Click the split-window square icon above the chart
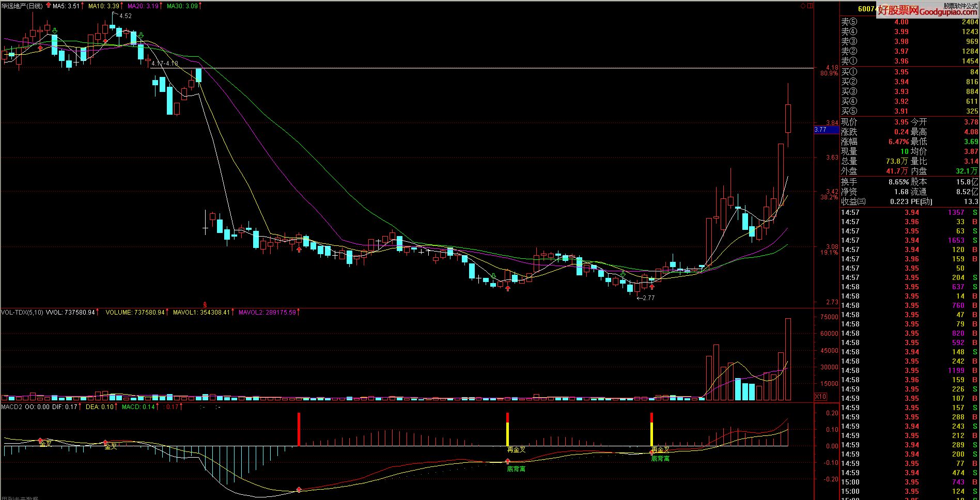This screenshot has height=500, width=980. point(810,6)
